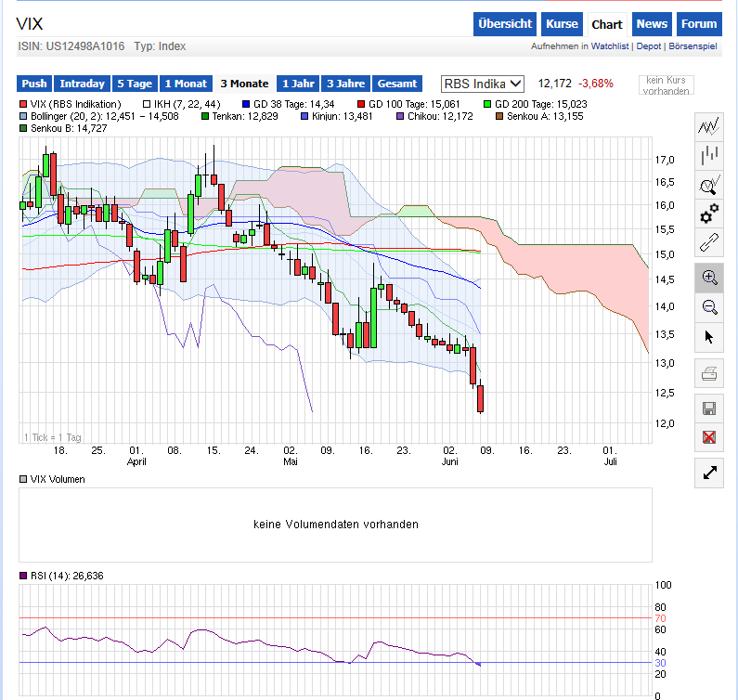Click the purple RSI (14) legend swatch

click(24, 576)
